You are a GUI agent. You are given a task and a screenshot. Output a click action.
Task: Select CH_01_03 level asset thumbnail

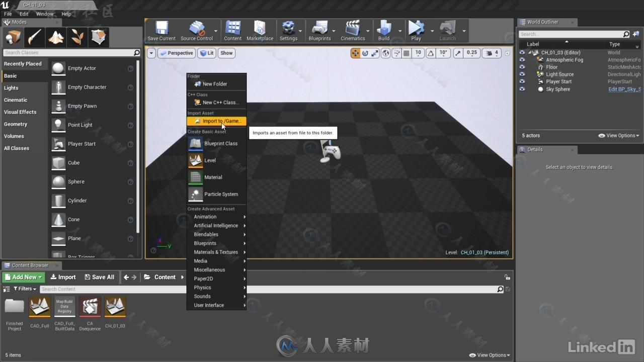pyautogui.click(x=115, y=307)
